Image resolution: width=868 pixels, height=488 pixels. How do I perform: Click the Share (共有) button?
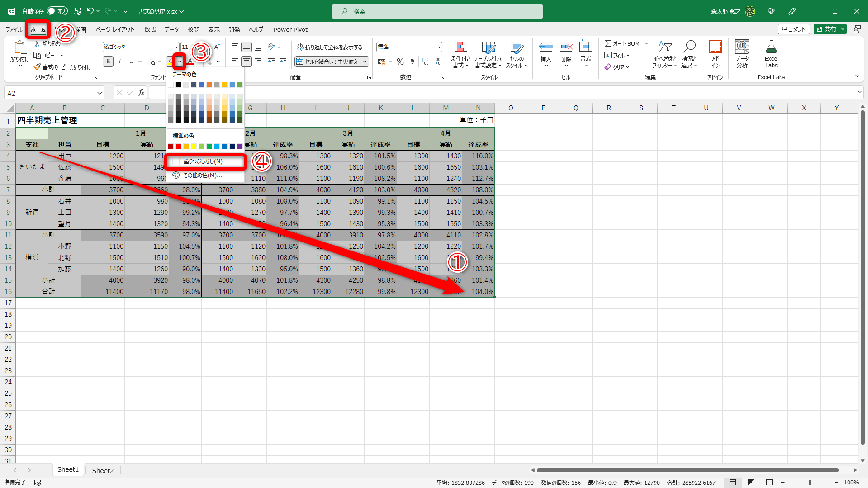click(x=830, y=29)
